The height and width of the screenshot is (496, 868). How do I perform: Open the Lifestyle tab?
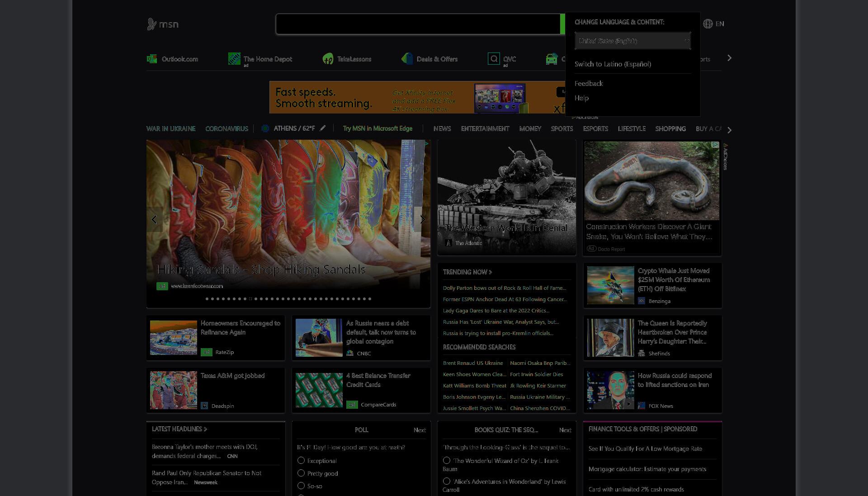coord(632,128)
